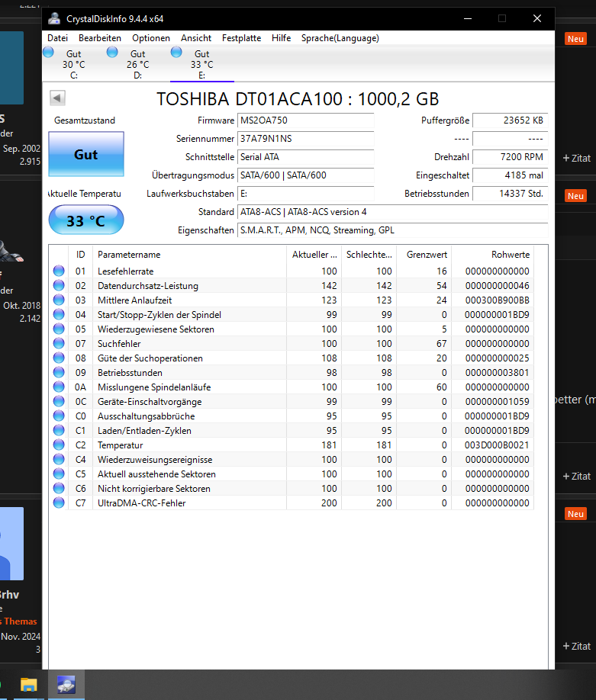Click status orb for Laden/Entladen-Zyklen row

coord(59,430)
